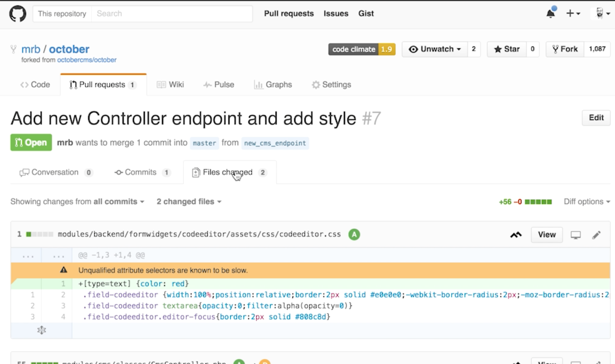
Task: Star the october repository
Action: click(507, 49)
